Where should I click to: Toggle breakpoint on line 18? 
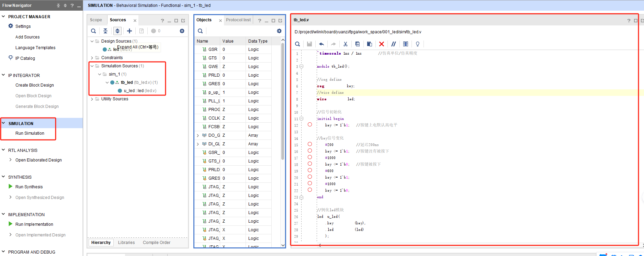pos(310,164)
